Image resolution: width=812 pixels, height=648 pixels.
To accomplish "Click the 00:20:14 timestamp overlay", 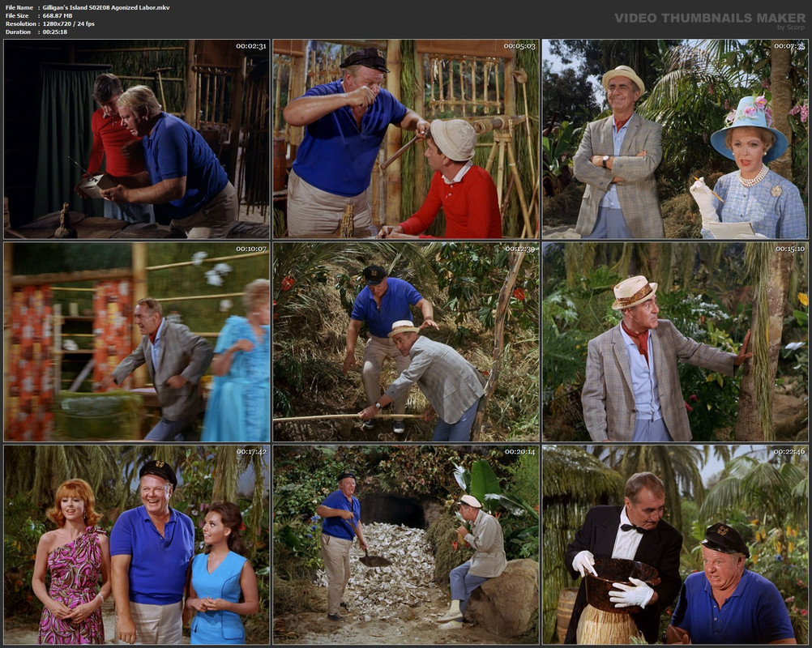I will tap(520, 452).
